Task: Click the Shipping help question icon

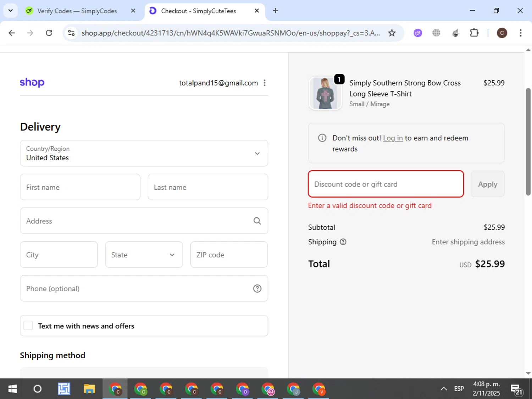Action: click(343, 242)
